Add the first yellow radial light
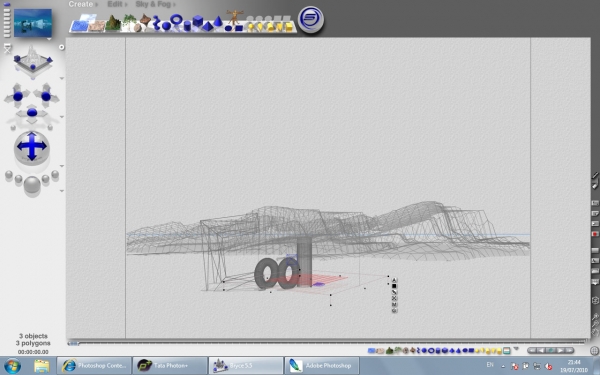This screenshot has width=600, height=375. click(251, 27)
